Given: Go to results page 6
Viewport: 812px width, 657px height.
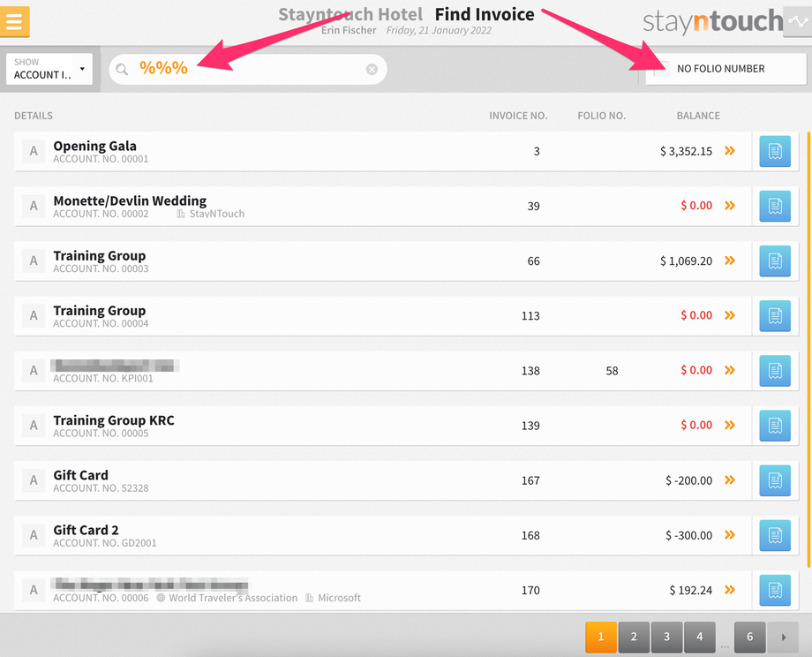Looking at the screenshot, I should [749, 637].
